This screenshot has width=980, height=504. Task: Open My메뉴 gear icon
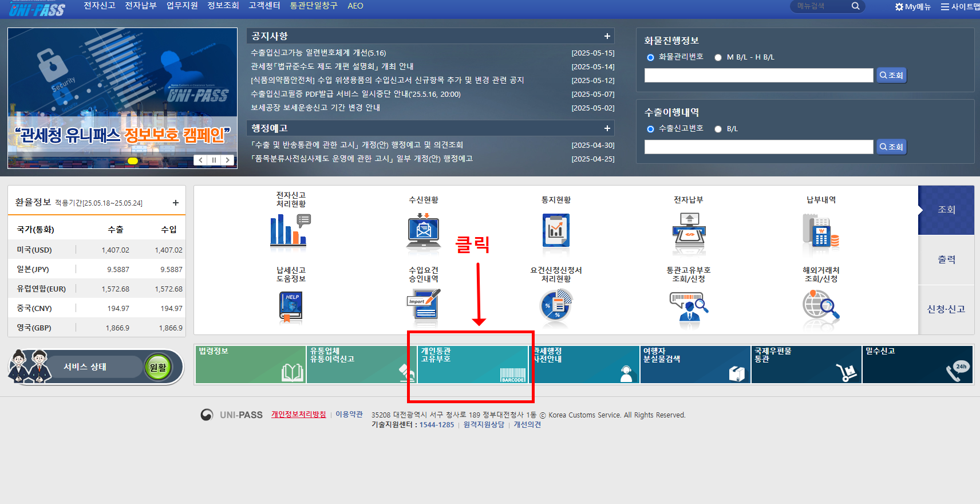pyautogui.click(x=899, y=7)
